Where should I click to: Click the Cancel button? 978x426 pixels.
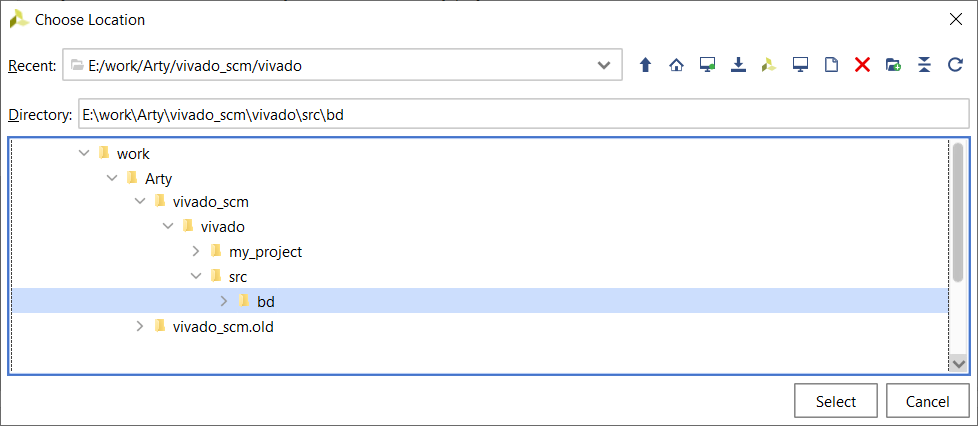coord(927,401)
